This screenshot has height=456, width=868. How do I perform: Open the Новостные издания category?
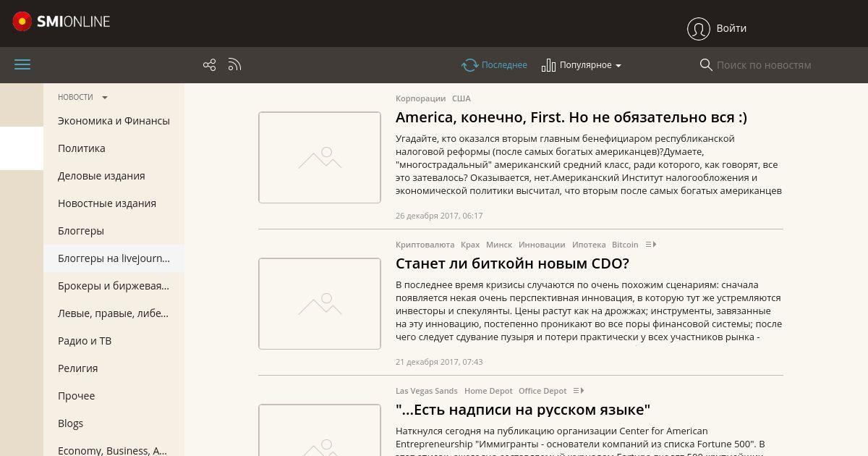[x=114, y=203]
